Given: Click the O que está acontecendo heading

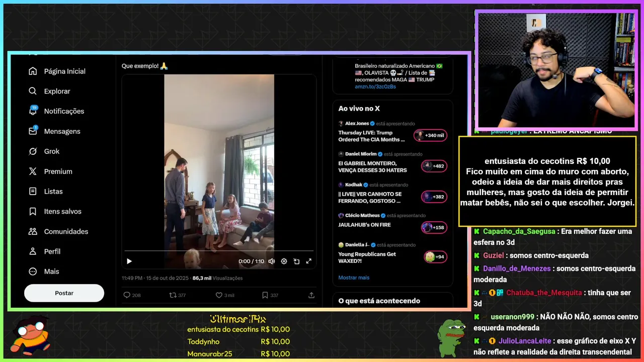Looking at the screenshot, I should pyautogui.click(x=379, y=301).
